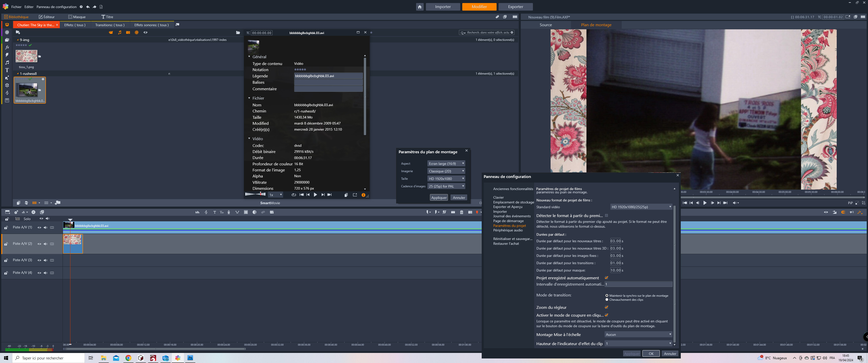868x363 pixels.
Task: Select the tissu_1.png thumbnail in library
Action: (26, 56)
